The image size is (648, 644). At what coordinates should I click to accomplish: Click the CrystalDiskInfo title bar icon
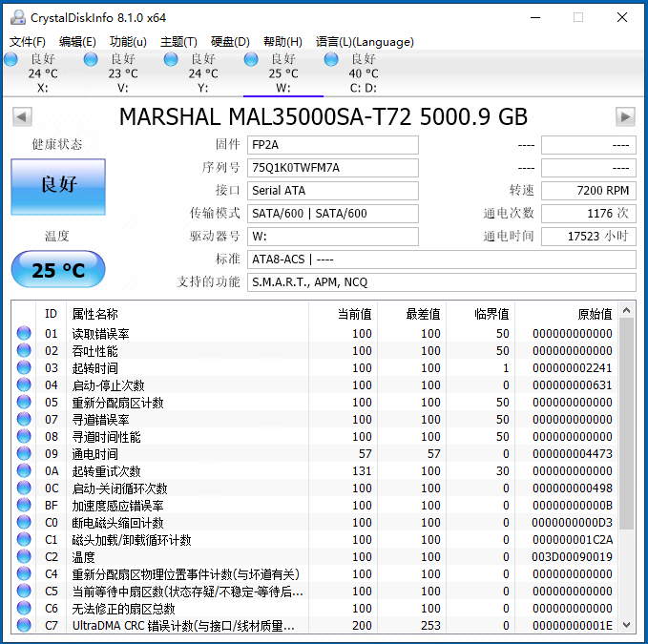click(18, 17)
